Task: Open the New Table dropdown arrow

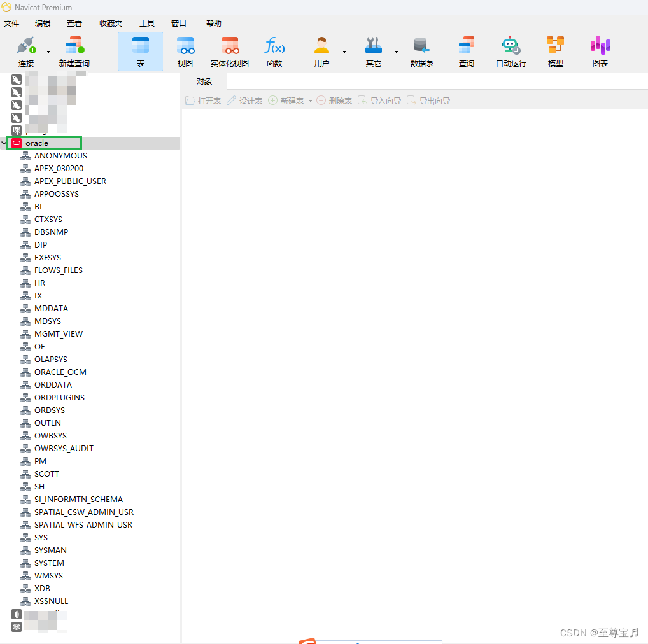Action: [311, 101]
